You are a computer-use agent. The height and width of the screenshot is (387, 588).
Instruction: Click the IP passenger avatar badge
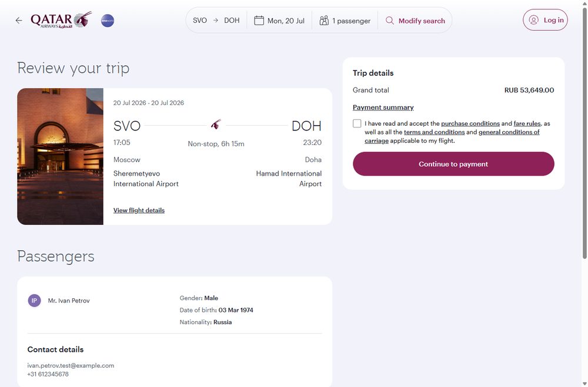click(x=34, y=301)
